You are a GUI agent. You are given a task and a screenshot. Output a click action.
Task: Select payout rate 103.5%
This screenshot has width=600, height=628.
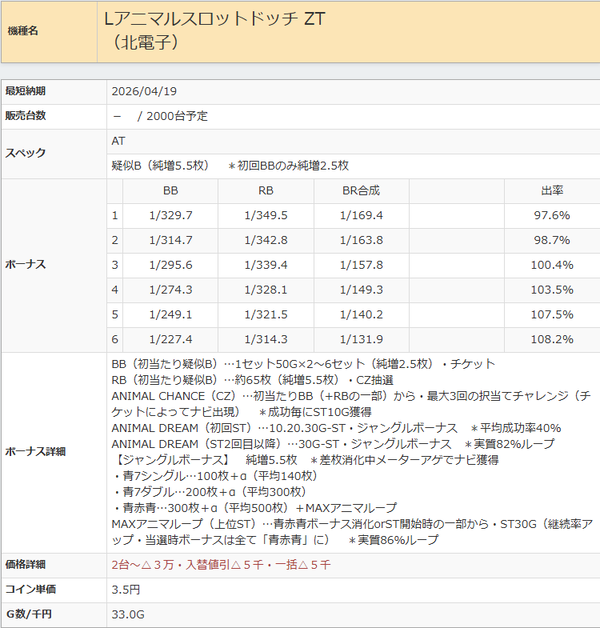click(552, 290)
